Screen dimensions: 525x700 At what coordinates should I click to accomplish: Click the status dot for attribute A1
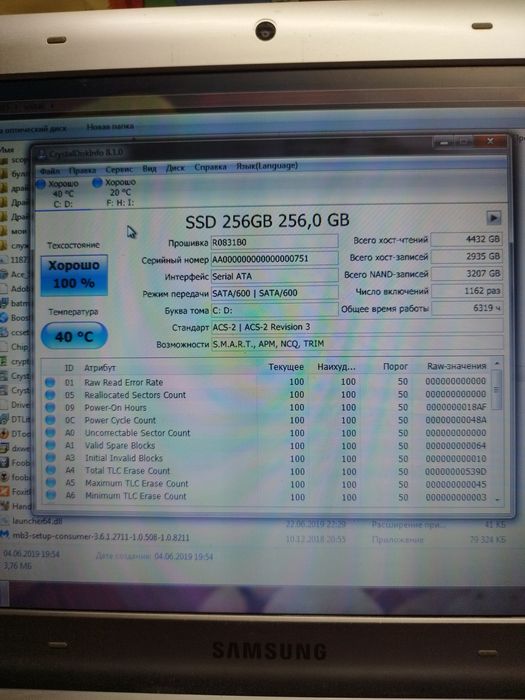50,445
